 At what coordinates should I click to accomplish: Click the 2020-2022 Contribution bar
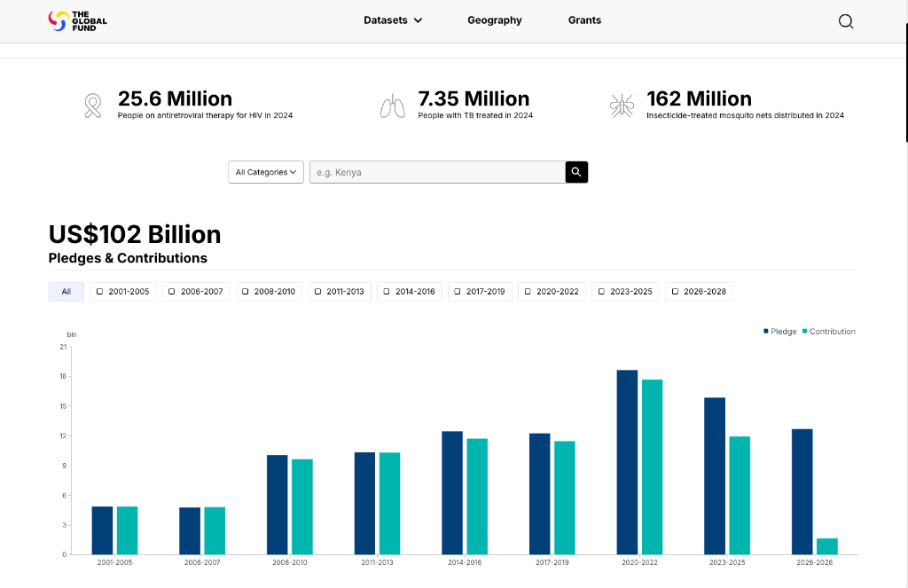[652, 466]
